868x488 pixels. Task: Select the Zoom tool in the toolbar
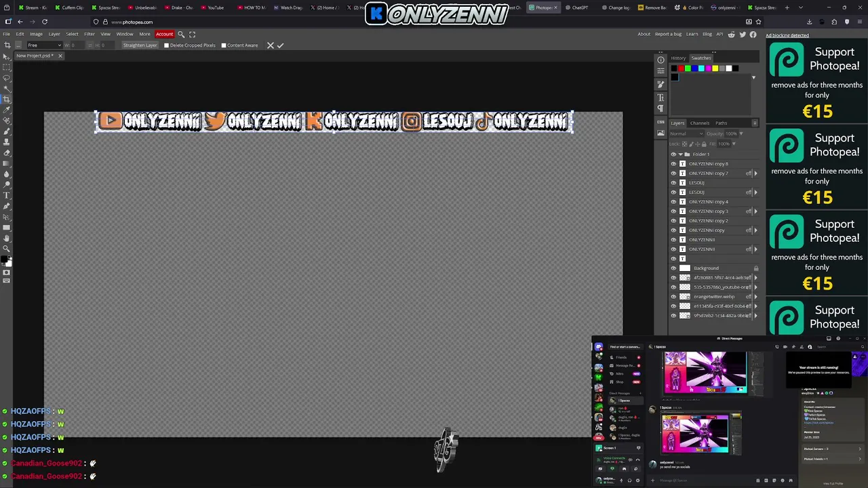(x=7, y=249)
